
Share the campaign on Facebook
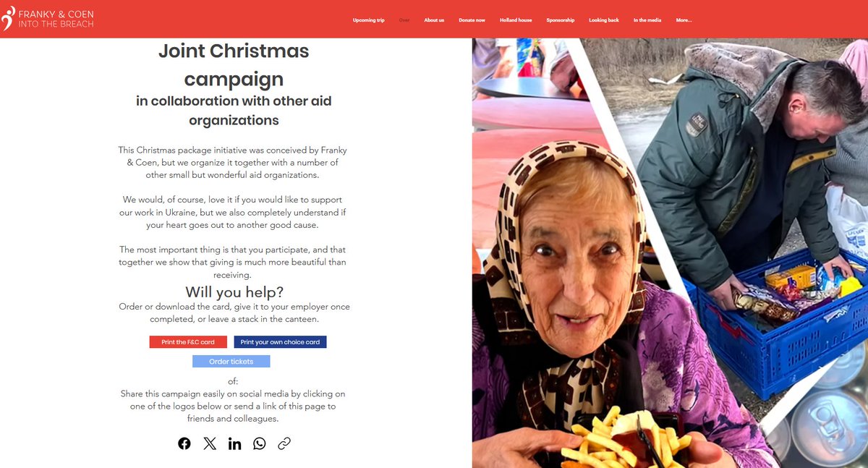tap(184, 443)
